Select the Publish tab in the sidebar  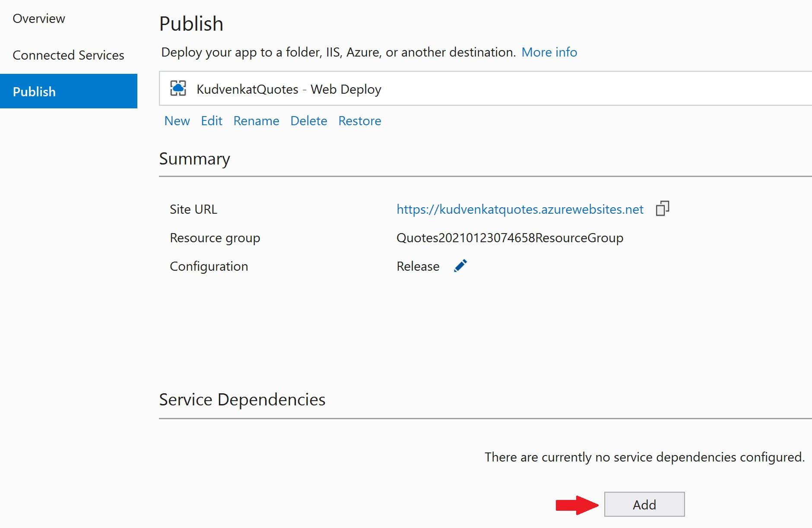click(x=69, y=91)
